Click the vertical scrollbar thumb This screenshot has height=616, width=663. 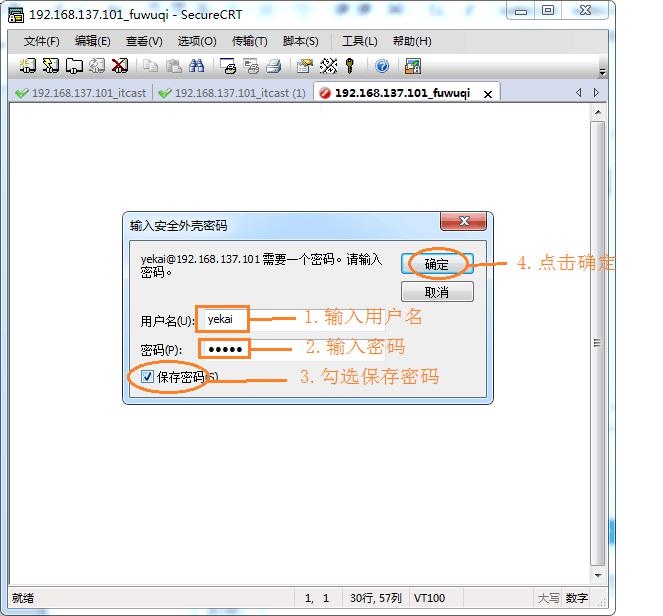point(597,343)
